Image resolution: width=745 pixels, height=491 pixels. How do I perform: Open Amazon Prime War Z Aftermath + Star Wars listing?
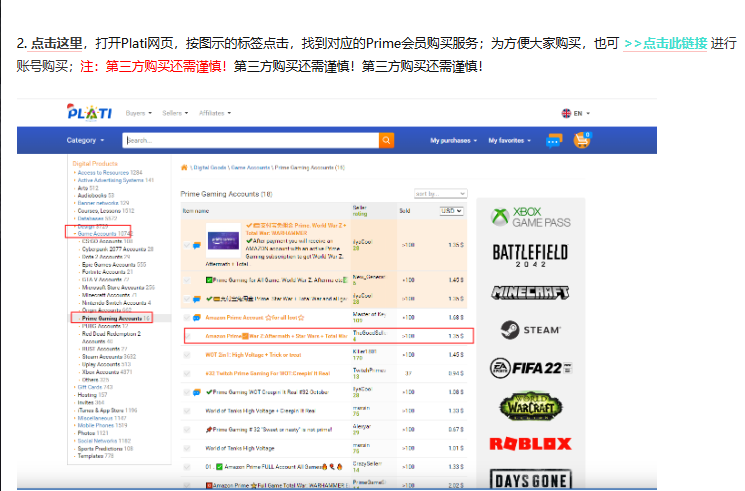click(276, 336)
